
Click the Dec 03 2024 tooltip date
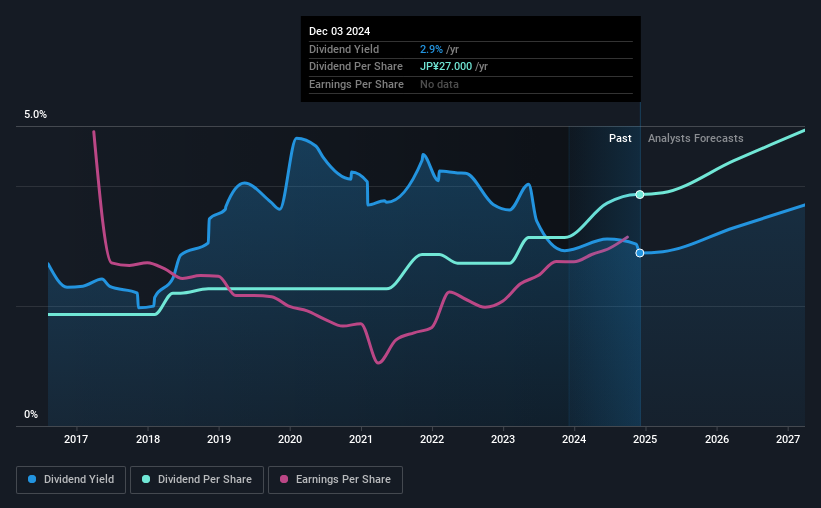point(339,31)
